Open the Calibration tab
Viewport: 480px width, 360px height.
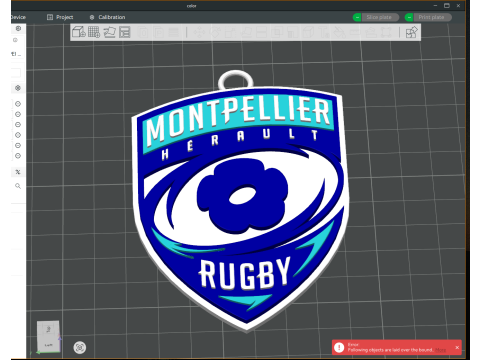coord(107,17)
